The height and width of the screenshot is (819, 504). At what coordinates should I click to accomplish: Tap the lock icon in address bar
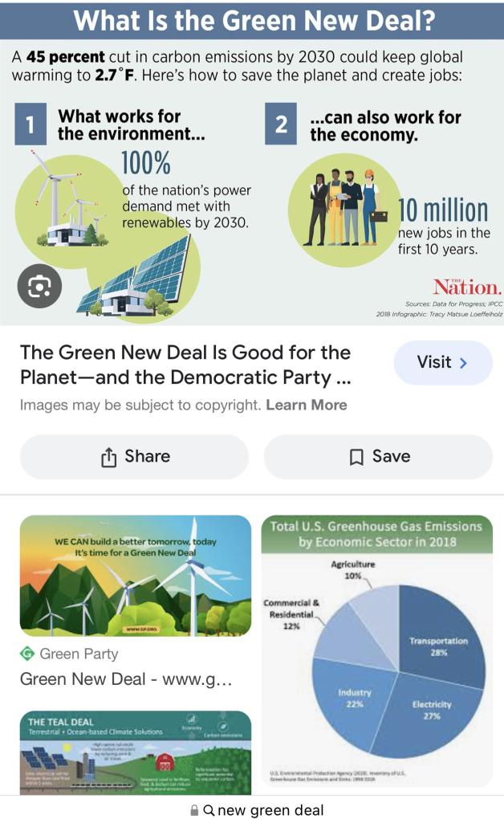pyautogui.click(x=194, y=810)
